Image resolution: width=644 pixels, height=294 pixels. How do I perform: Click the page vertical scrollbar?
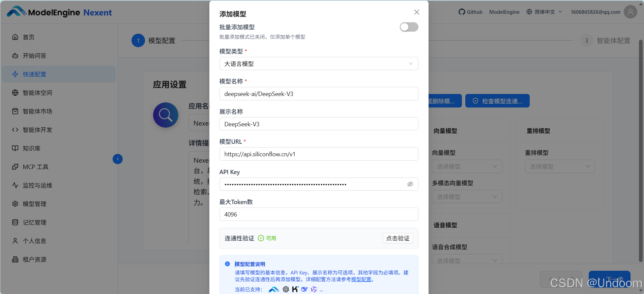(x=641, y=151)
